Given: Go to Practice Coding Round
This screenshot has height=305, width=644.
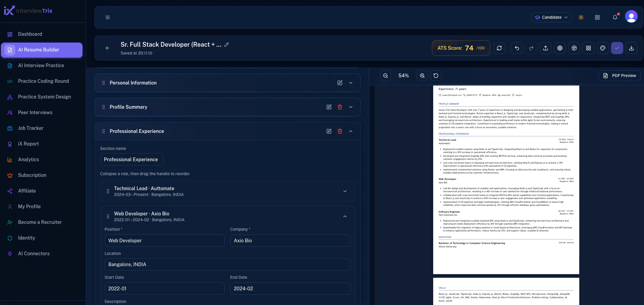Looking at the screenshot, I should (x=42, y=81).
